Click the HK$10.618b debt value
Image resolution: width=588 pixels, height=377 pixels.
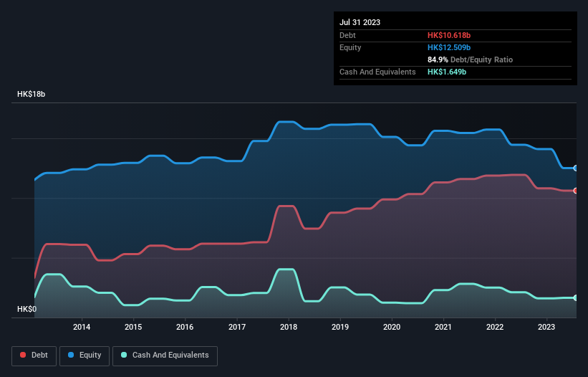[449, 35]
